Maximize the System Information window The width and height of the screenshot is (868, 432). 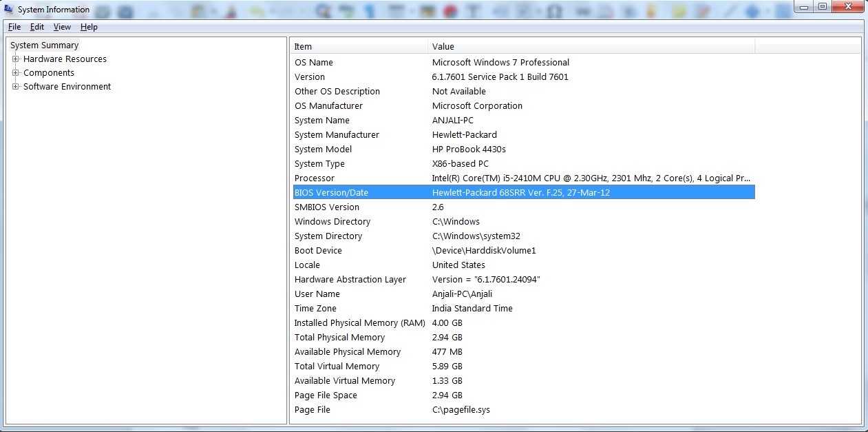coord(823,6)
